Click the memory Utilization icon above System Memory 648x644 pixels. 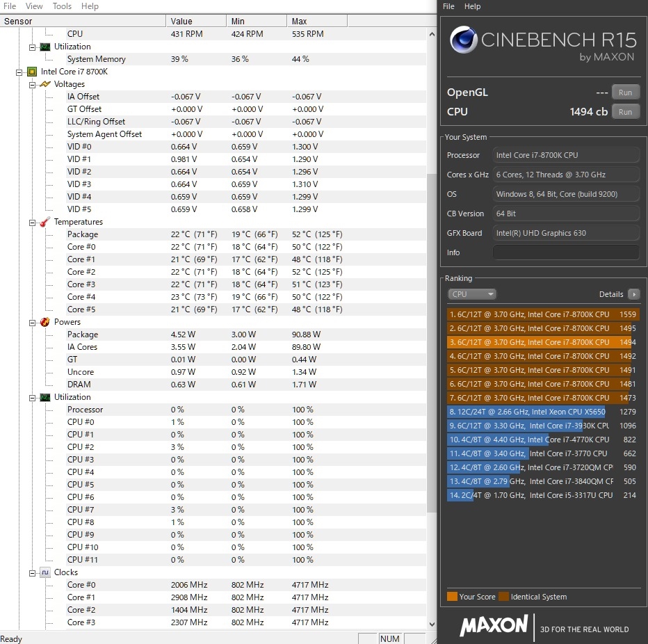coord(44,47)
